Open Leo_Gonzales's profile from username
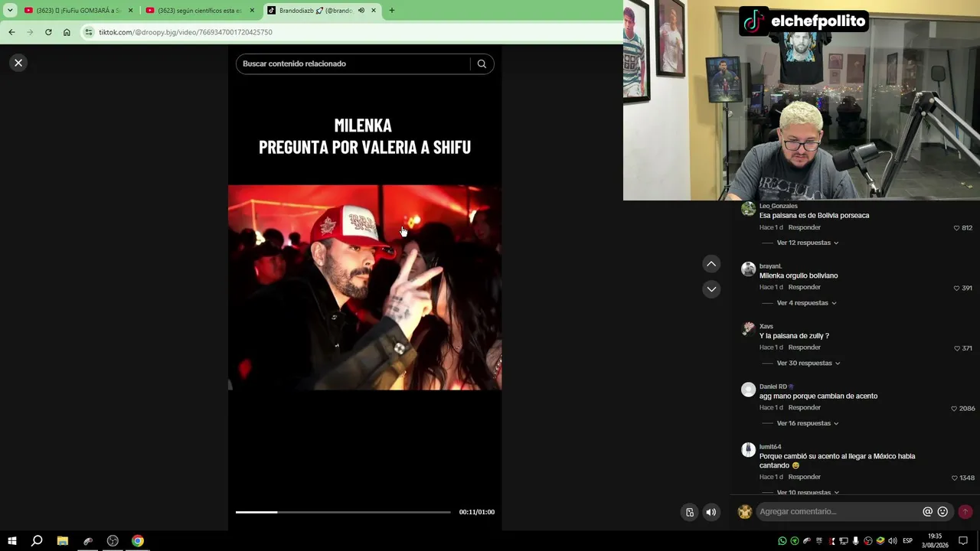980x551 pixels. point(778,206)
